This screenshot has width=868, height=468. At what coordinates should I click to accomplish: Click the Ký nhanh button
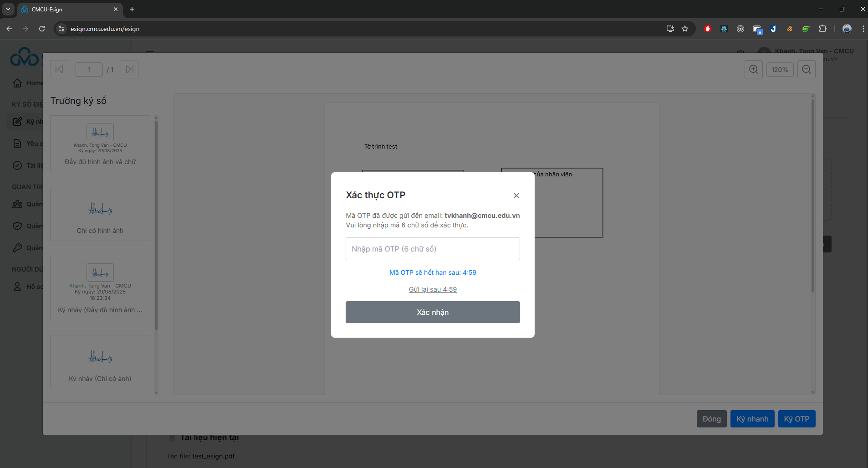pyautogui.click(x=752, y=419)
